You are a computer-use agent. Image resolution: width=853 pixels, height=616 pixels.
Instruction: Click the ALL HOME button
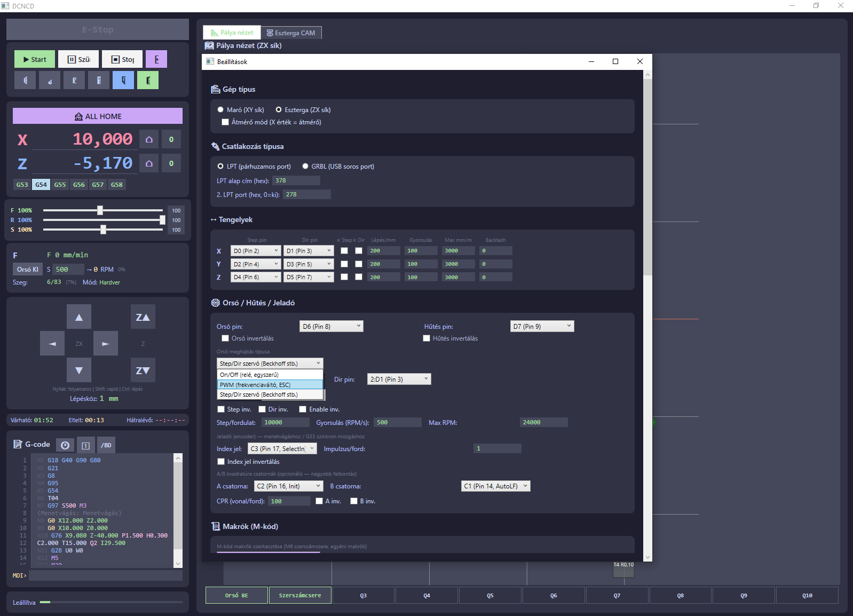pyautogui.click(x=98, y=116)
